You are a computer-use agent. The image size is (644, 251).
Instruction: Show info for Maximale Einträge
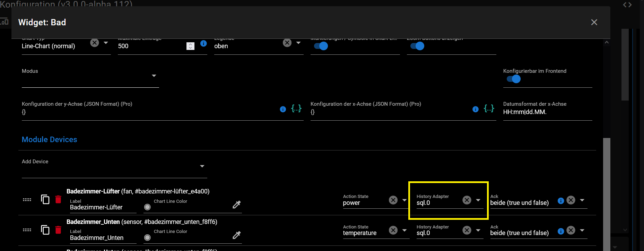coord(203,43)
